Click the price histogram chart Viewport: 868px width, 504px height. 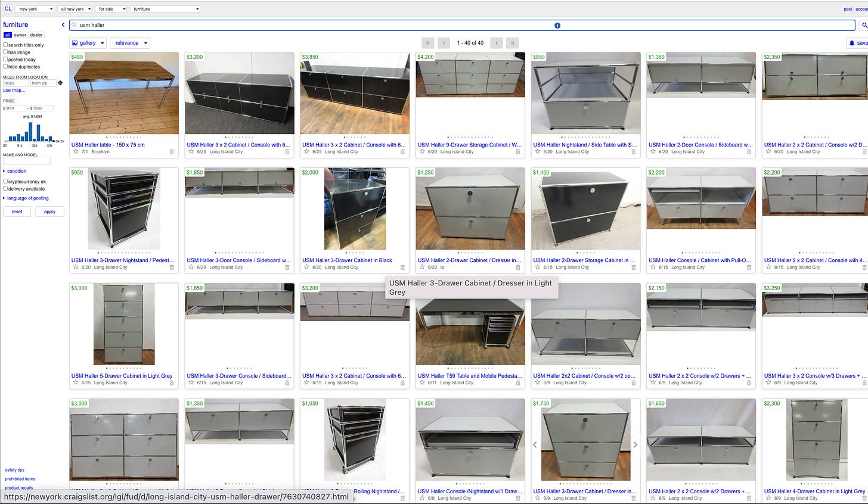33,132
